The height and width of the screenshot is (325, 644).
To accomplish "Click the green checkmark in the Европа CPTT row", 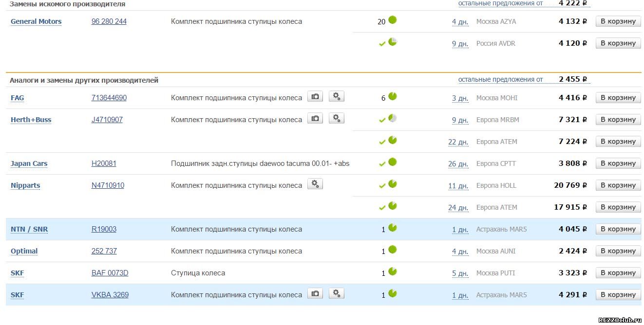I will [382, 164].
